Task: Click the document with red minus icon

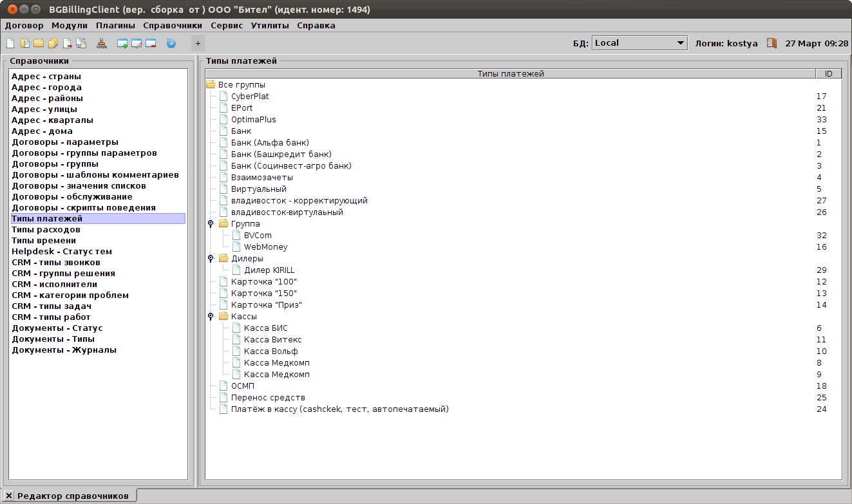Action: coord(67,43)
